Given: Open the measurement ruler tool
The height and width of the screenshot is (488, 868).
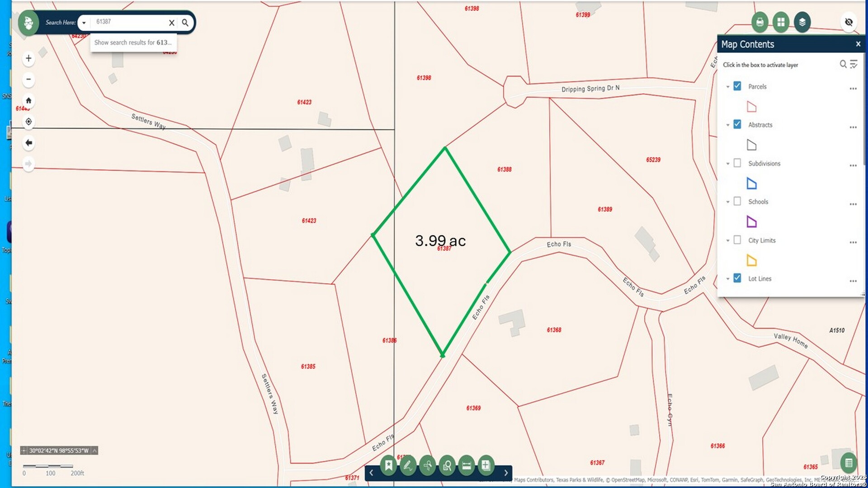Looking at the screenshot, I should 467,465.
